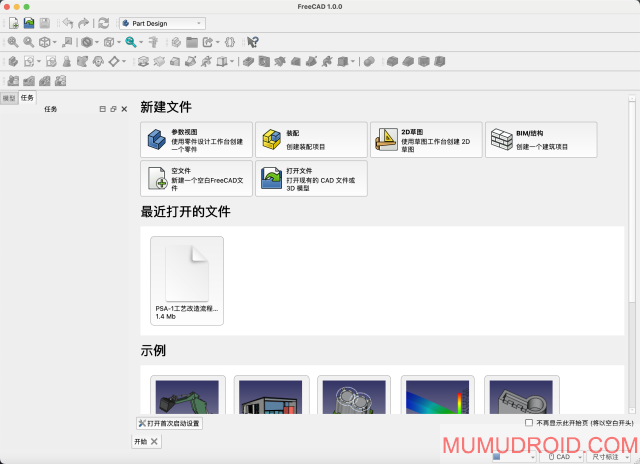640x464 pixels.
Task: Click the Pocket feature icon
Action: (249, 62)
